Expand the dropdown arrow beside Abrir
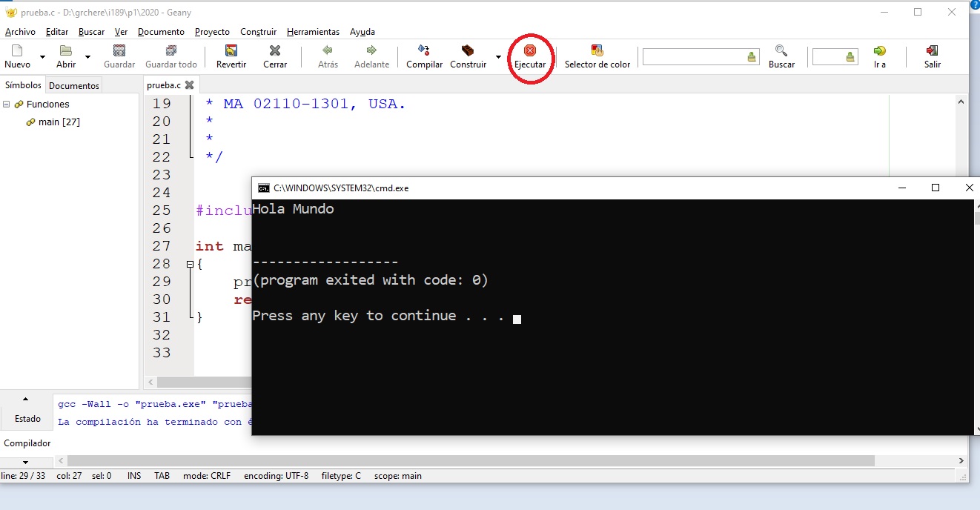This screenshot has height=510, width=980. [x=87, y=57]
